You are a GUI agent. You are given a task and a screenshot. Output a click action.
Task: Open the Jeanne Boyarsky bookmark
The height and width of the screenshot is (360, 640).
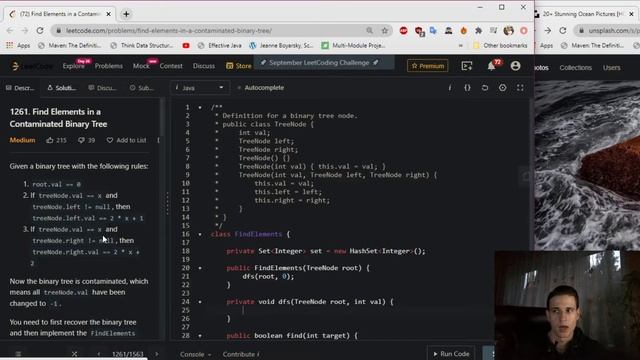point(281,45)
